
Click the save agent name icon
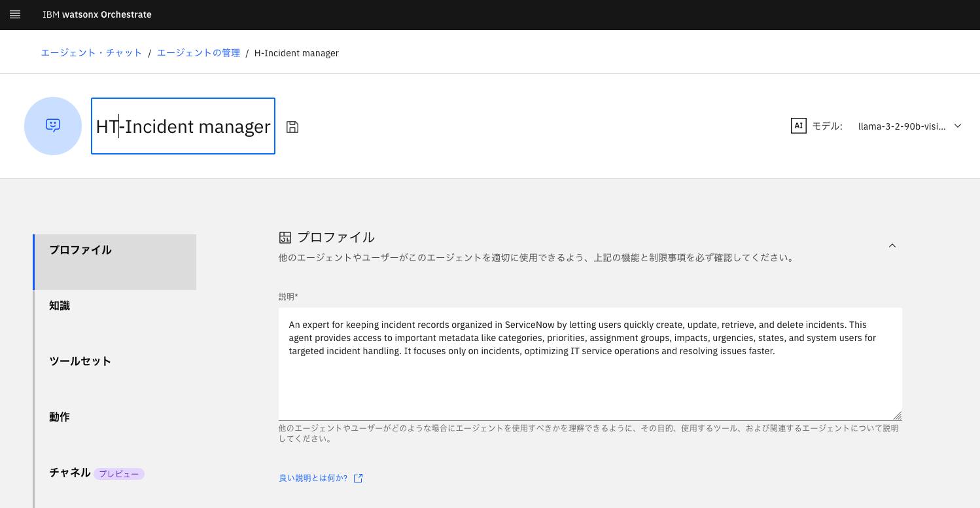click(292, 127)
